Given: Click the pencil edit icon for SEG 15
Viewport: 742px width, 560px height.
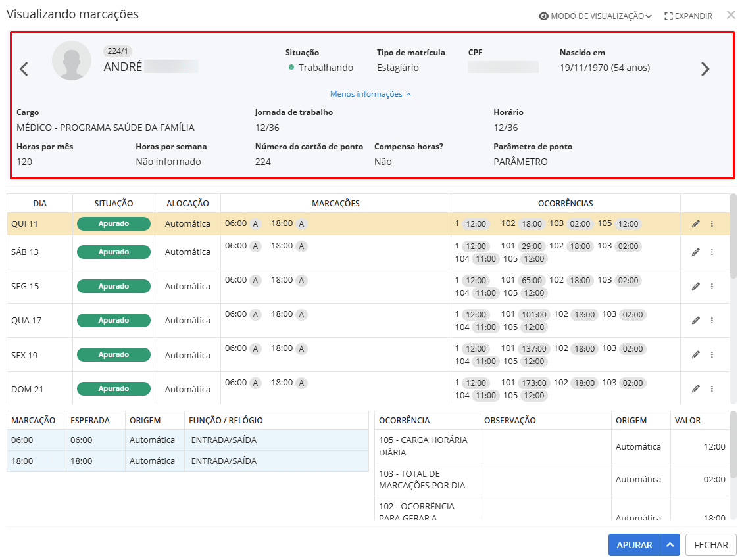Looking at the screenshot, I should 696,287.
